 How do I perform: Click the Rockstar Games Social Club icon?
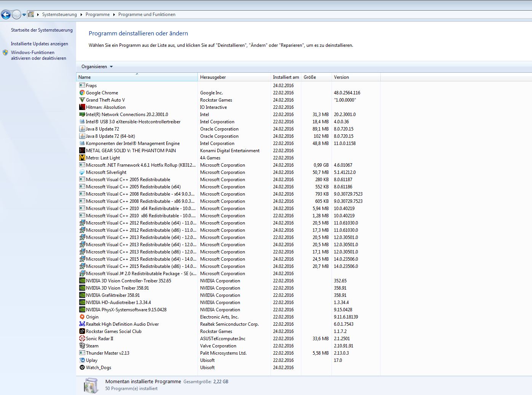82,331
